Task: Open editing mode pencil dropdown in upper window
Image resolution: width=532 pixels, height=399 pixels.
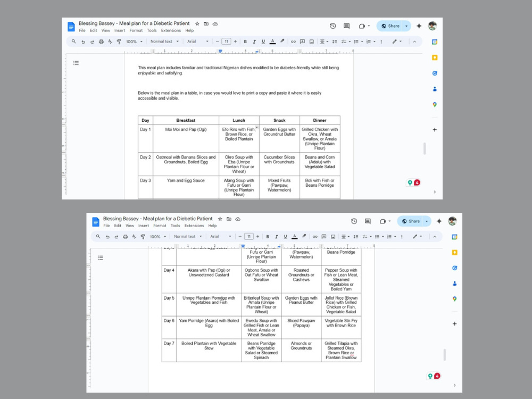Action: (397, 41)
